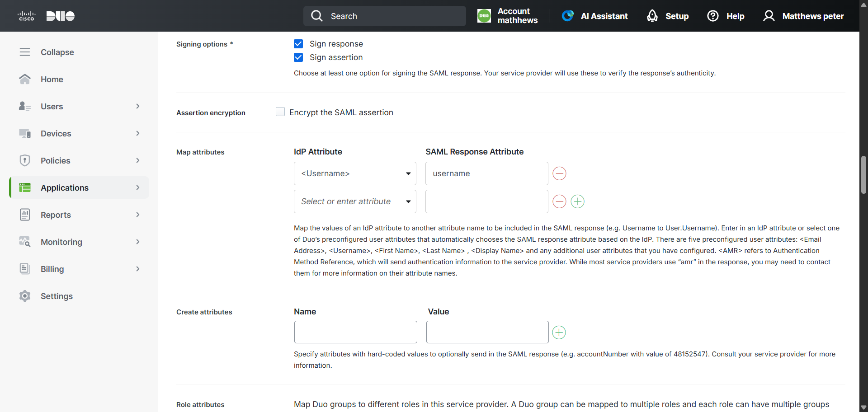Screen dimensions: 868x412
Task: Open the Reports menu label
Action: point(56,215)
